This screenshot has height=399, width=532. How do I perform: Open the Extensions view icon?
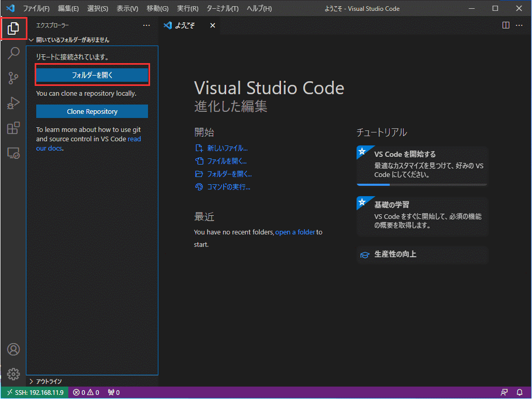[13, 128]
